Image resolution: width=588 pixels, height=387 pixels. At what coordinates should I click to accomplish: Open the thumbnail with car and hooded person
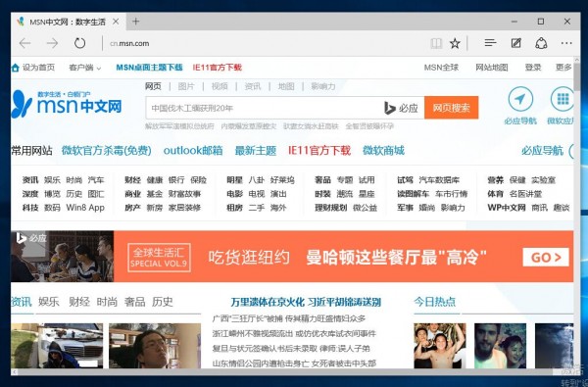57,346
